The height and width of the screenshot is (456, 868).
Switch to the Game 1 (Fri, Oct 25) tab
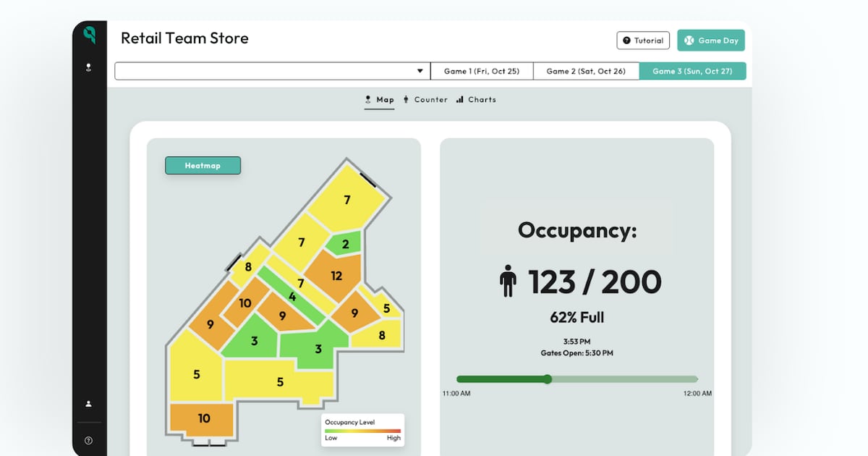tap(481, 71)
